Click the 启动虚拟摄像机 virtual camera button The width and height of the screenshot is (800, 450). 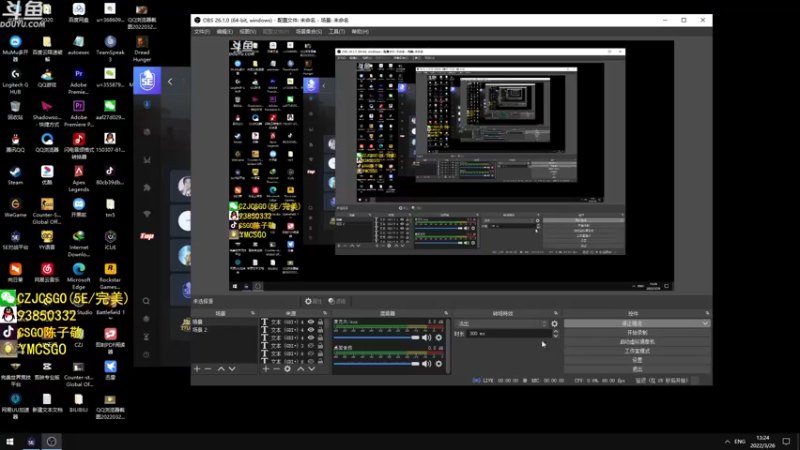[x=637, y=342]
